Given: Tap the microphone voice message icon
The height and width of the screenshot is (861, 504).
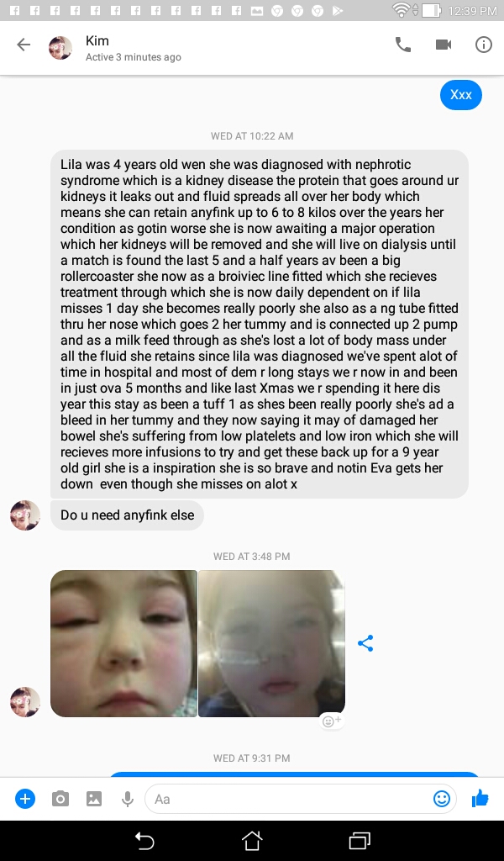Looking at the screenshot, I should [x=127, y=799].
